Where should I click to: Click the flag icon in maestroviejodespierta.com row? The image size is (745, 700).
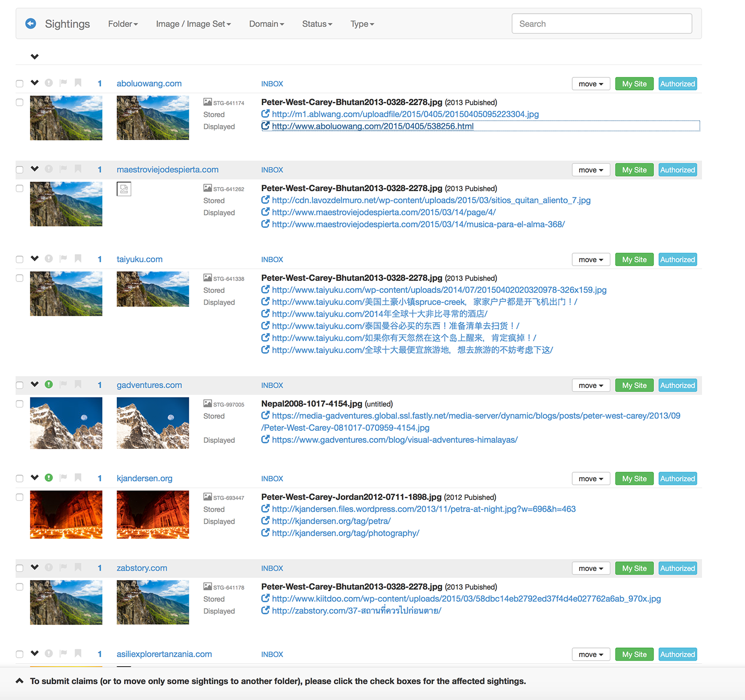pos(64,169)
